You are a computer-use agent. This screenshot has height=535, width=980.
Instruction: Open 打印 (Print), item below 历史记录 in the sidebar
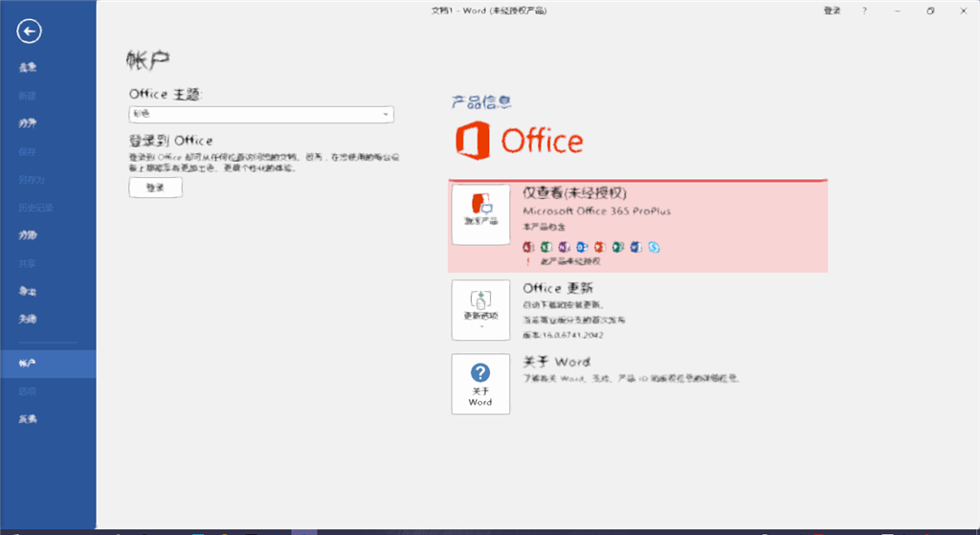point(28,235)
